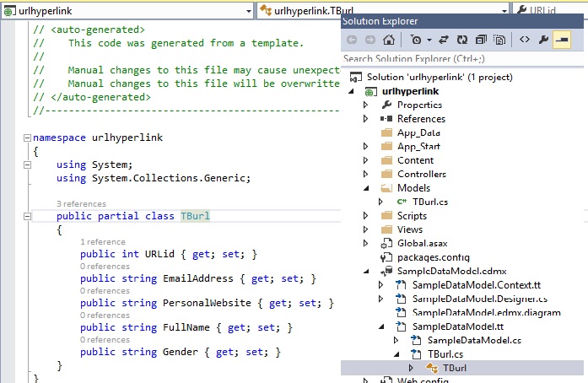Viewport: 588px width, 383px height.
Task: Click the Forward arrow in Solution Explorer toolbar
Action: pos(370,40)
